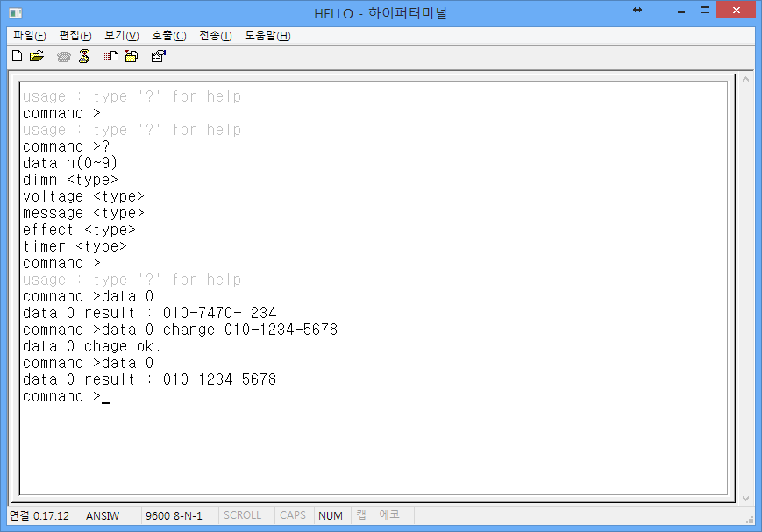Click the Properties toolbar icon

pos(159,56)
